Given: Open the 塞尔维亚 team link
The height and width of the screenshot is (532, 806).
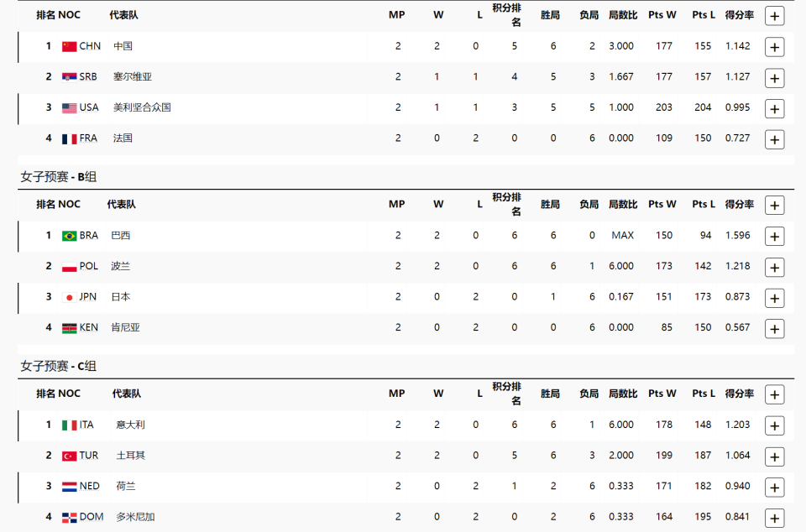Looking at the screenshot, I should coord(133,77).
